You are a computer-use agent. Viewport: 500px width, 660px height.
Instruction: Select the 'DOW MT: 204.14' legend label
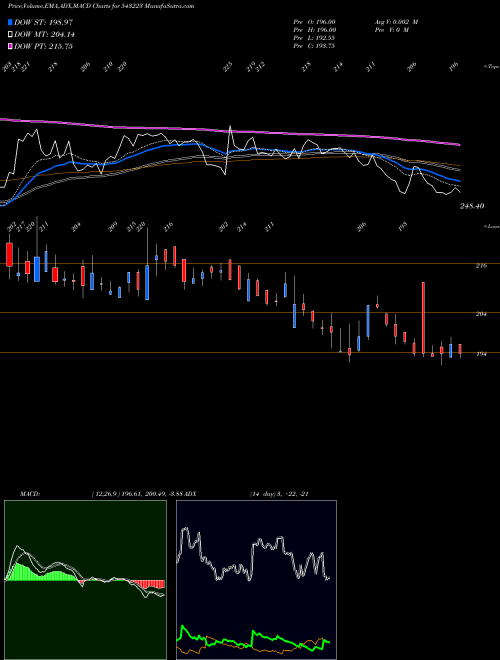pos(45,35)
